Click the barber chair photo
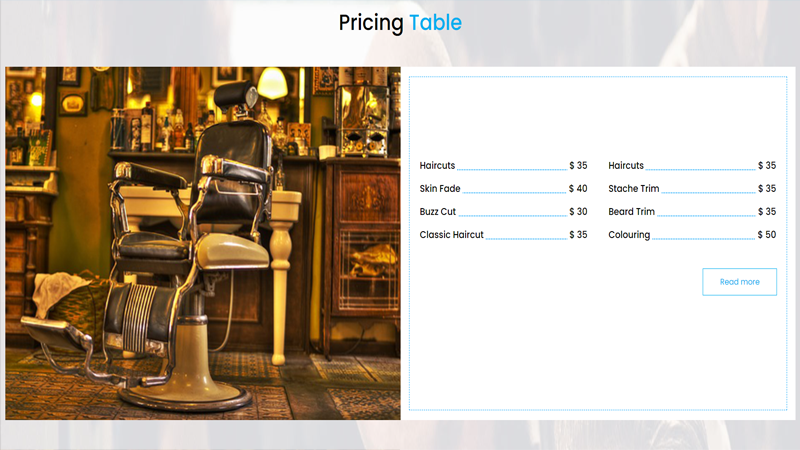The height and width of the screenshot is (450, 800). 203,243
